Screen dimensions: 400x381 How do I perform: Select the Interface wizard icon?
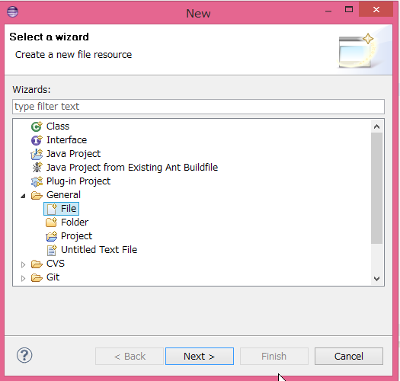point(37,140)
